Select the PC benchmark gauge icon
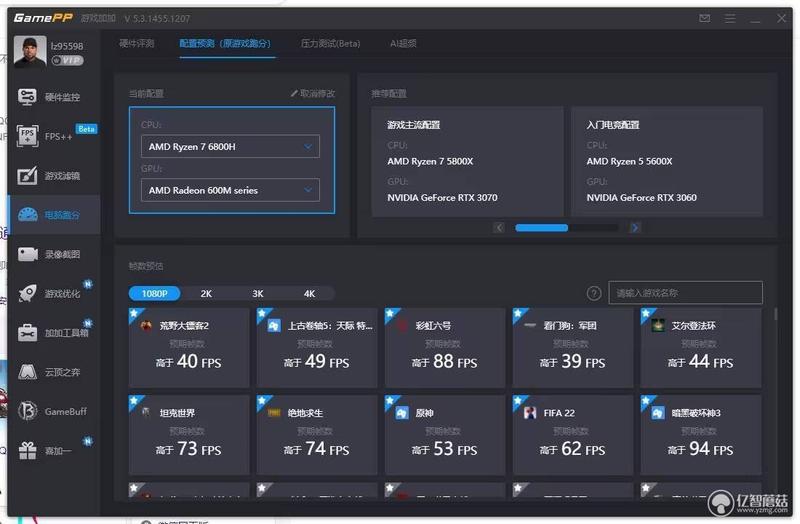The height and width of the screenshot is (524, 800). coord(28,215)
